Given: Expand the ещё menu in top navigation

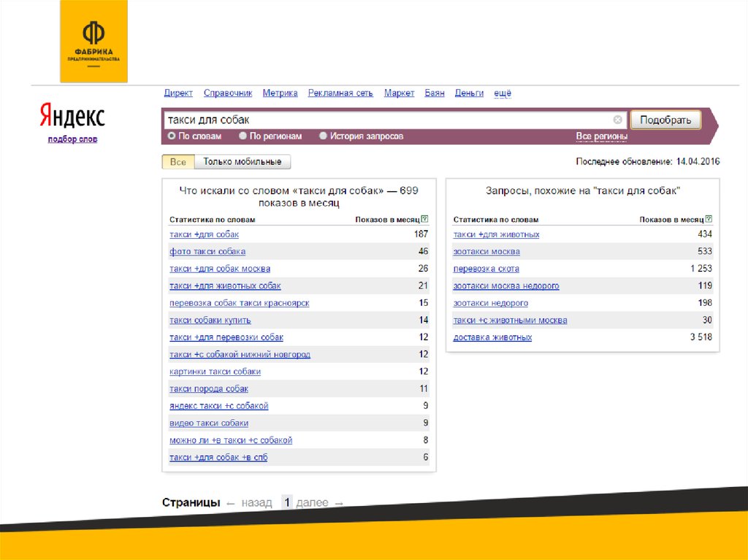Looking at the screenshot, I should point(503,93).
